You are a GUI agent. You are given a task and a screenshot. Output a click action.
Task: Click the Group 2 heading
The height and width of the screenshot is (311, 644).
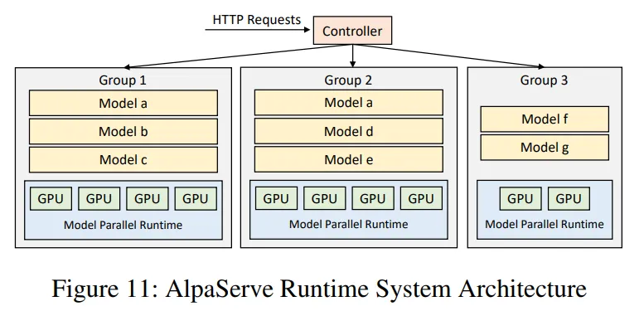click(x=348, y=80)
